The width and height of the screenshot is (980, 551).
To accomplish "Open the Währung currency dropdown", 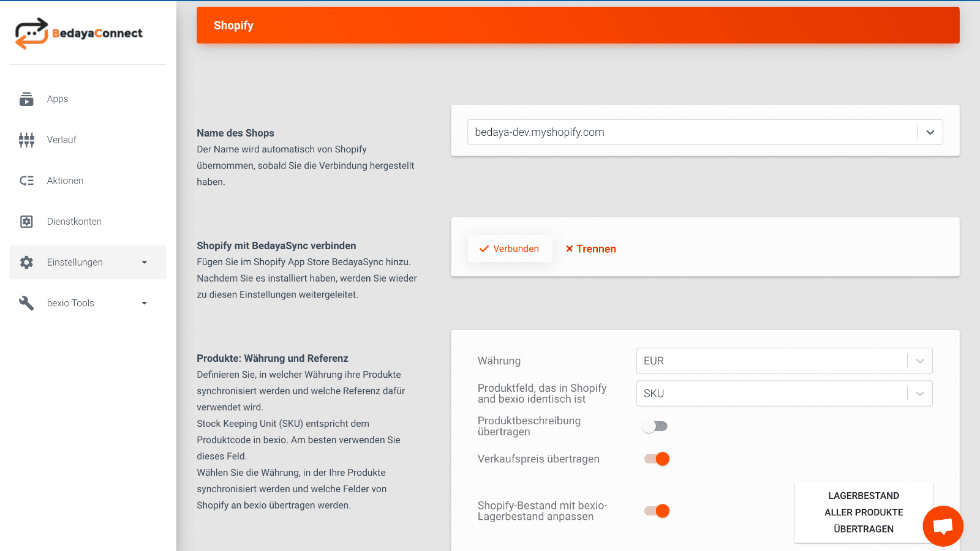I will 919,361.
